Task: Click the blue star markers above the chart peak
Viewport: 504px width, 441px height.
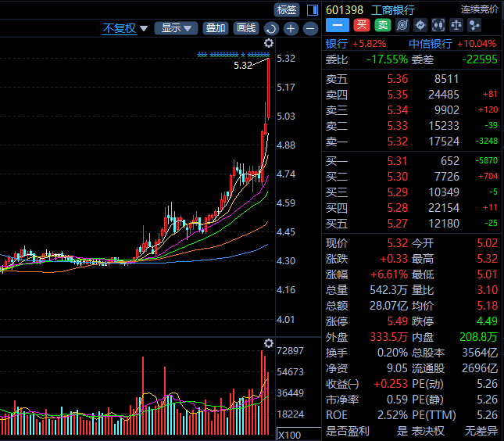Action: (234, 55)
